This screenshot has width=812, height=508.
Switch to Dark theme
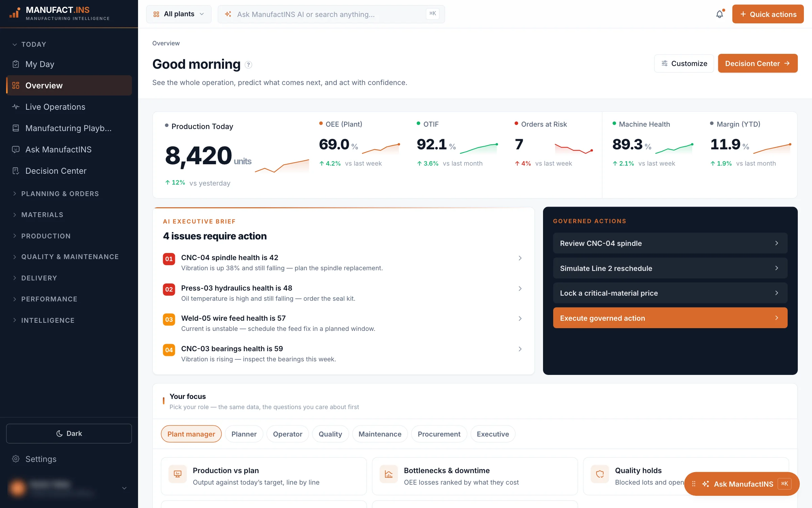pyautogui.click(x=69, y=433)
